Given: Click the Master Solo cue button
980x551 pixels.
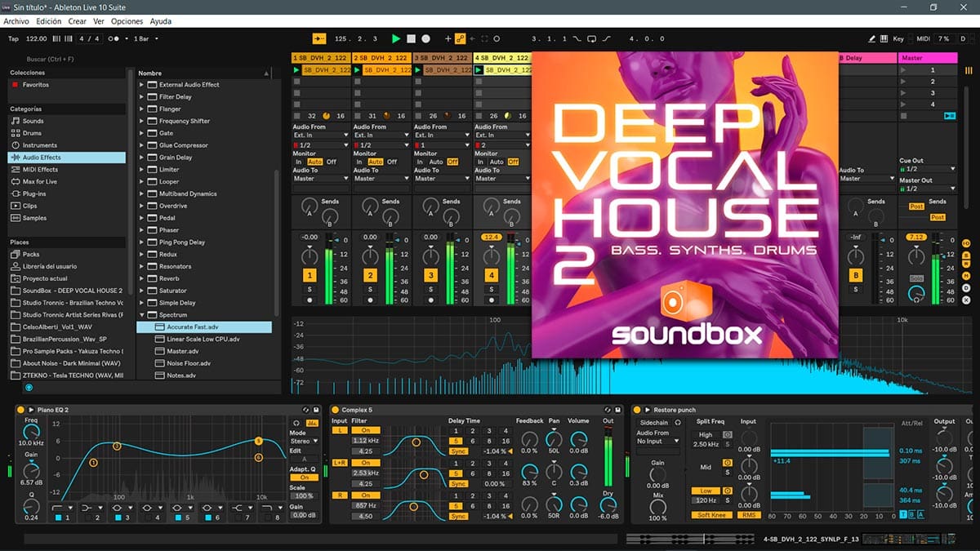Looking at the screenshot, I should click(x=916, y=278).
